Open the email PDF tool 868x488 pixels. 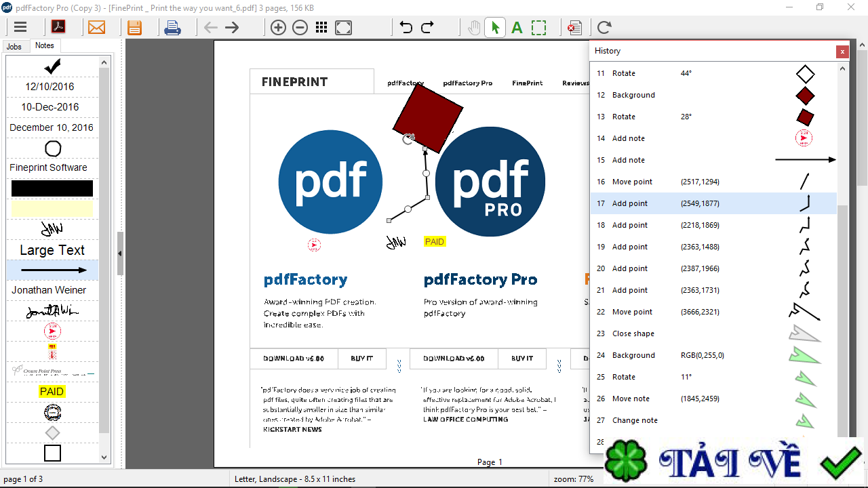98,27
